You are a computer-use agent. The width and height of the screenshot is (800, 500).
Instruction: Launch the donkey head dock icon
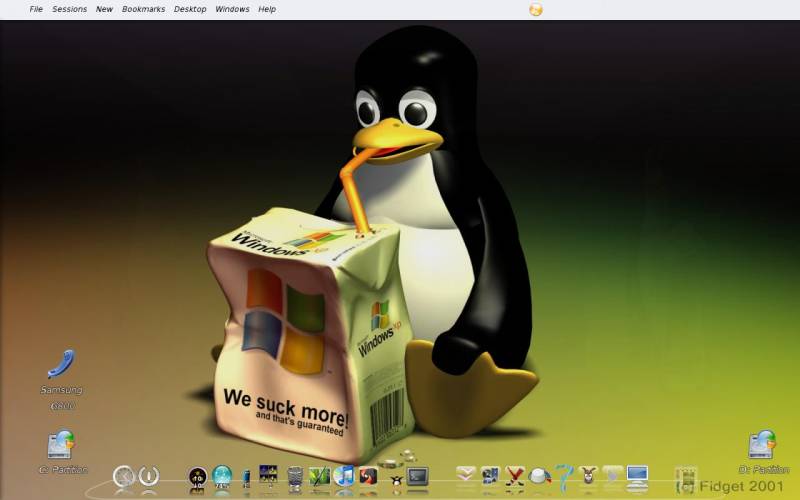pyautogui.click(x=588, y=476)
